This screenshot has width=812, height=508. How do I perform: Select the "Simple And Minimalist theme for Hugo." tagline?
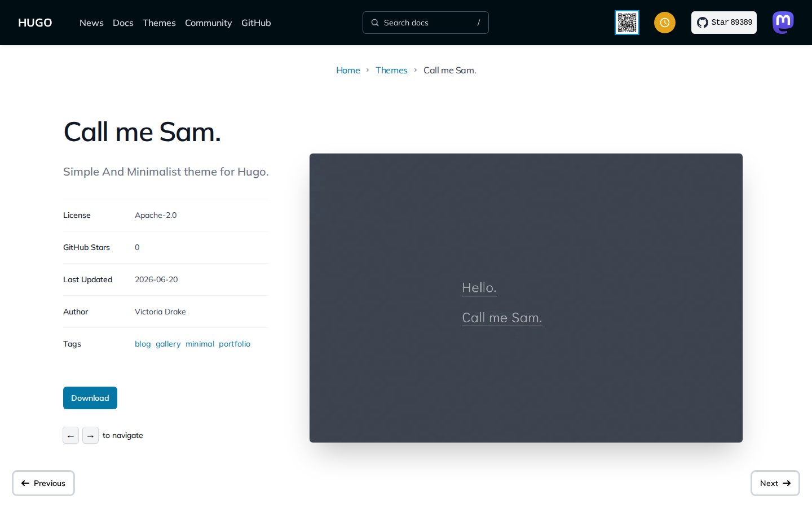pos(166,172)
